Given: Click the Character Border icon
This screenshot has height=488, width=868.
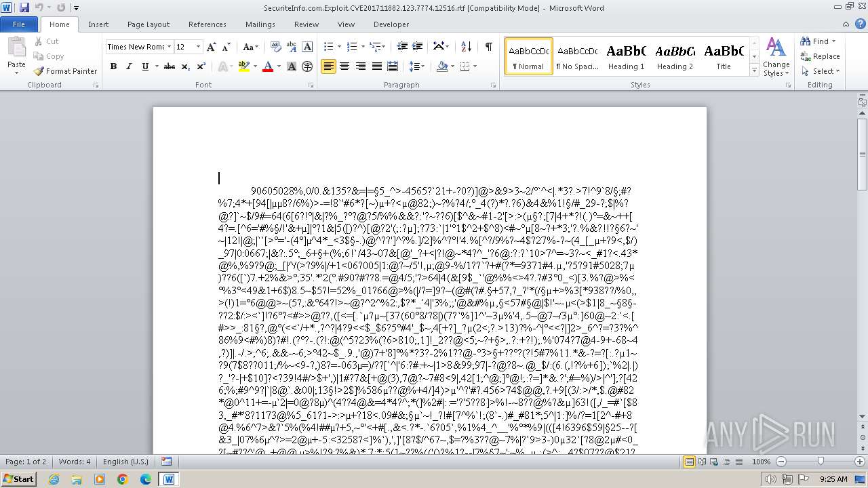Looking at the screenshot, I should (307, 47).
